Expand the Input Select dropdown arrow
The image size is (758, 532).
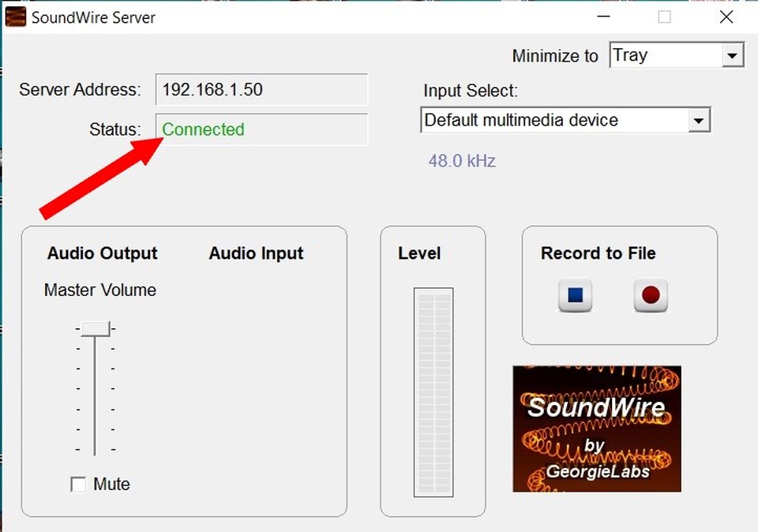[x=699, y=120]
